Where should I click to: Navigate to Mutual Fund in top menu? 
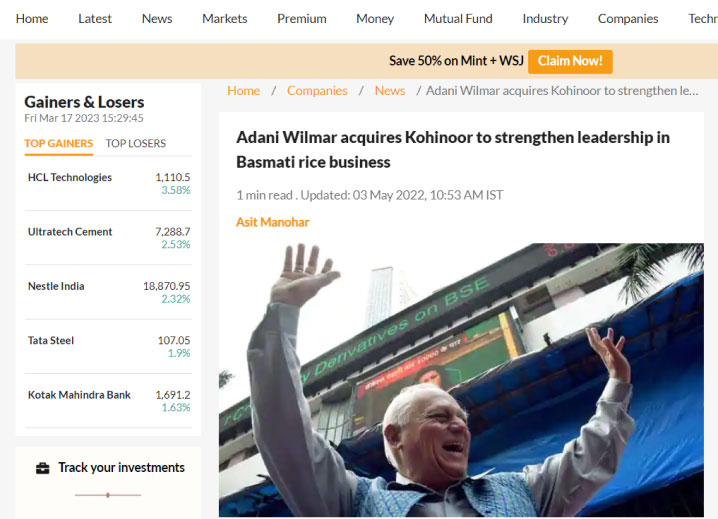(458, 19)
